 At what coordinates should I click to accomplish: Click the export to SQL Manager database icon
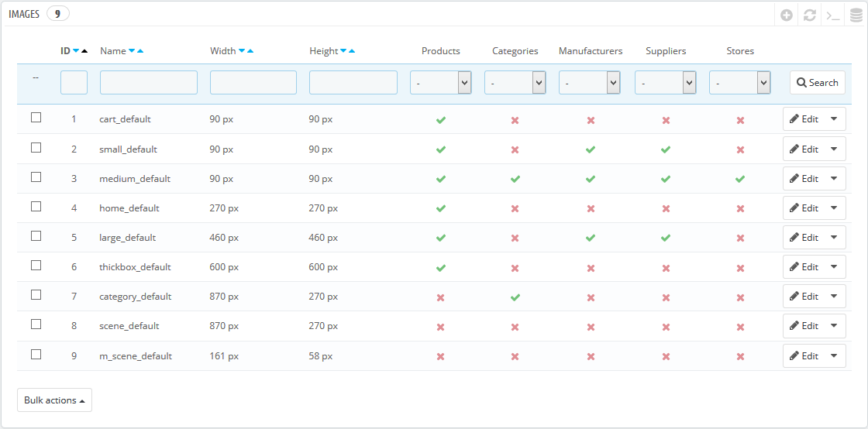pyautogui.click(x=856, y=15)
